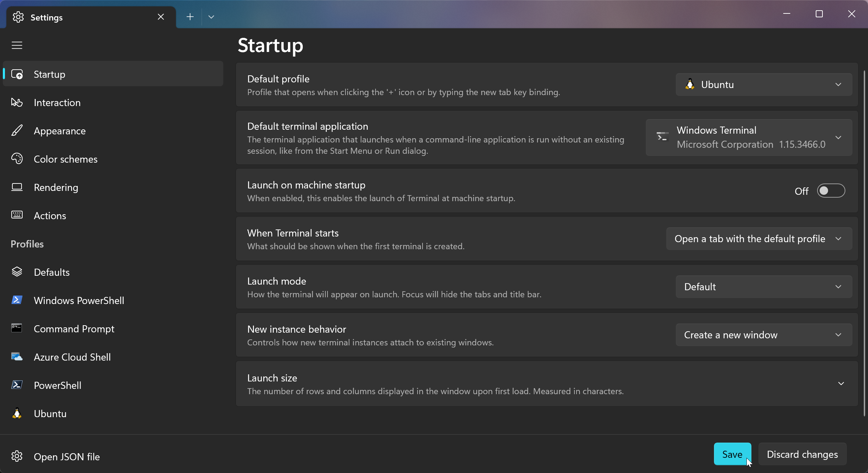868x473 pixels.
Task: Select the Startup icon in the sidebar
Action: point(17,74)
